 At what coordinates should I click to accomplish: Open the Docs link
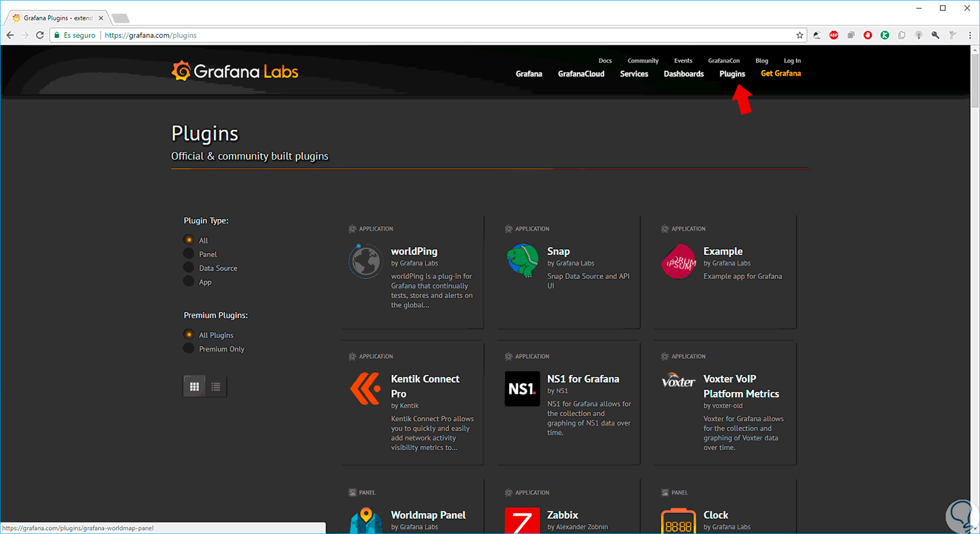[x=605, y=61]
